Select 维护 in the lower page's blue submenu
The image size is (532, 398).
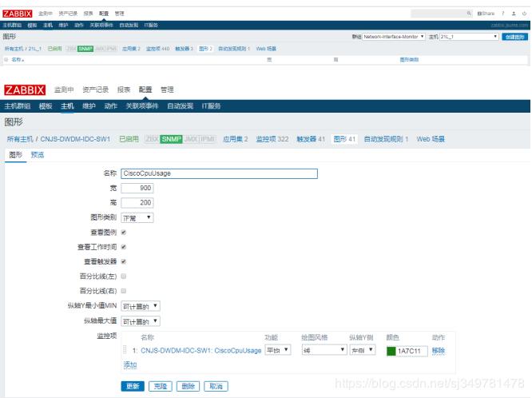(x=89, y=106)
